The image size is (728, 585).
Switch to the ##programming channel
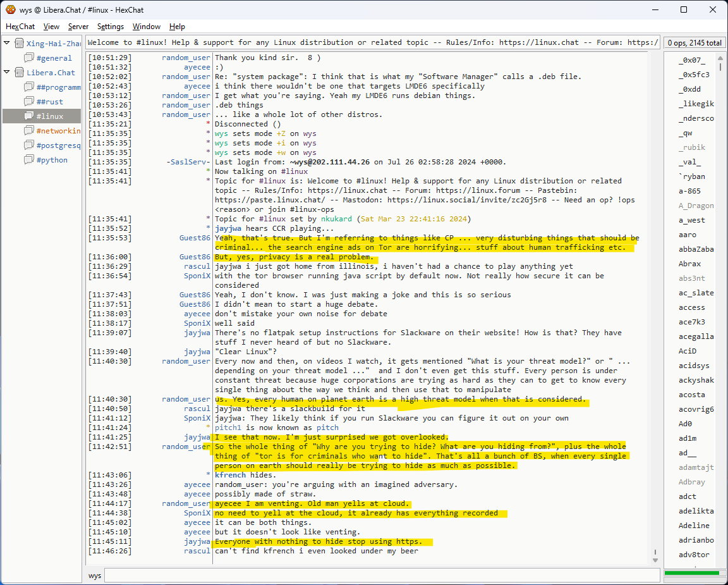tap(58, 87)
